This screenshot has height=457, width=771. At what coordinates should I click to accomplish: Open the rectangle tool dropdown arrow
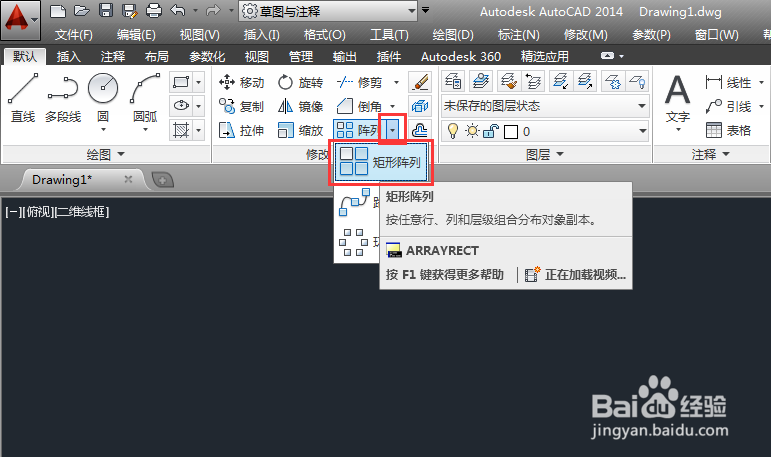coord(198,82)
